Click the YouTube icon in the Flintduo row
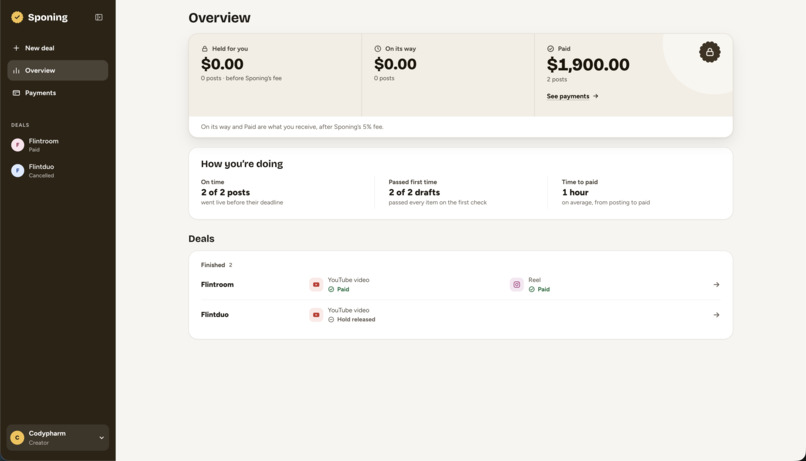 click(316, 315)
